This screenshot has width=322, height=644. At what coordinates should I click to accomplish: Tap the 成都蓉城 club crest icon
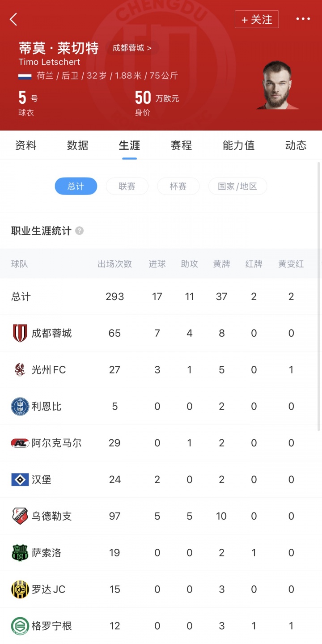tap(20, 333)
